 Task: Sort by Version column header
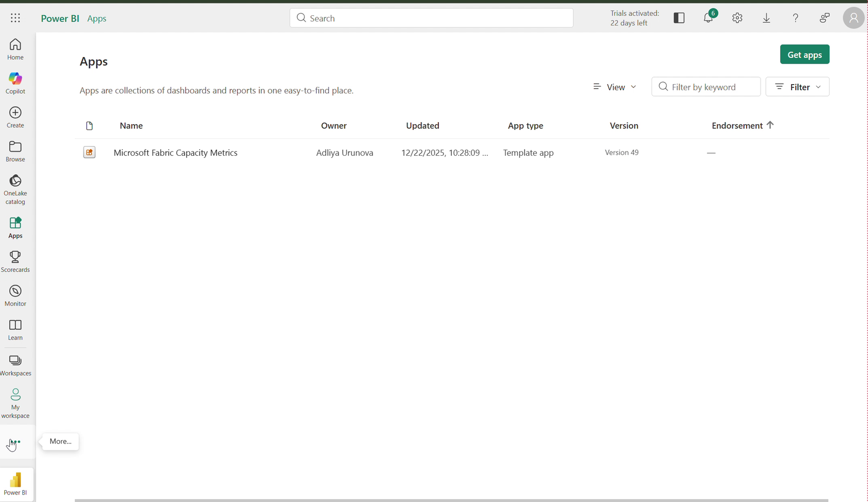[624, 125]
